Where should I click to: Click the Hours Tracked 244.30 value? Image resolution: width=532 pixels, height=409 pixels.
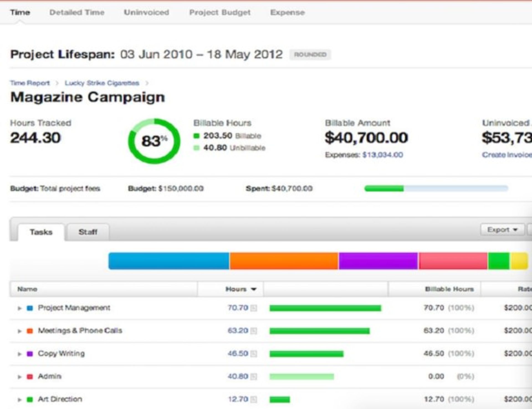click(35, 138)
